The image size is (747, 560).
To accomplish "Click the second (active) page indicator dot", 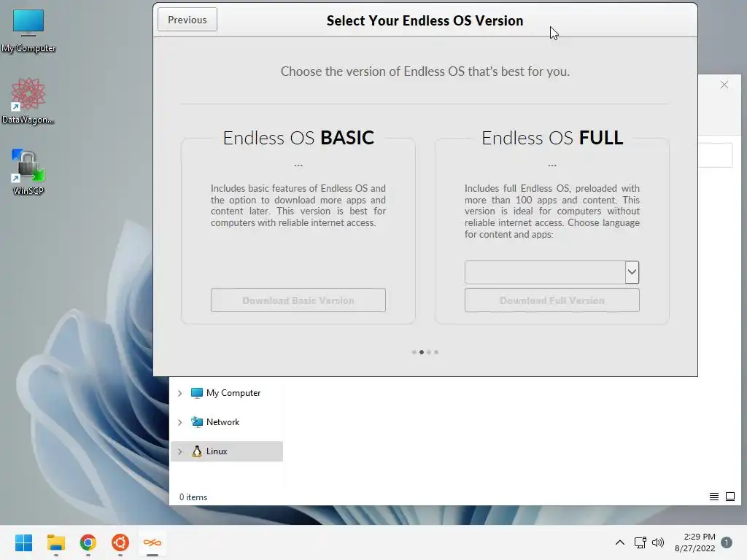I will click(x=422, y=352).
